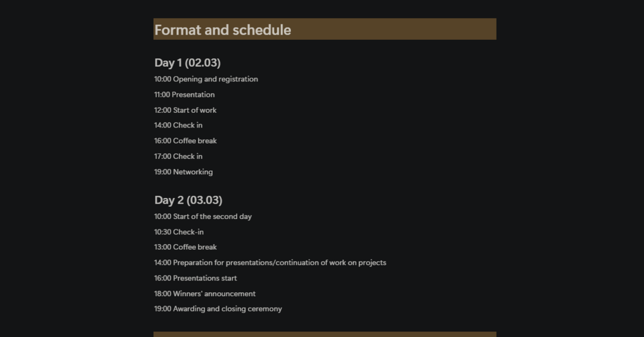Click the 16:00 Coffee break line on Day 1
This screenshot has height=337, width=644.
click(185, 141)
